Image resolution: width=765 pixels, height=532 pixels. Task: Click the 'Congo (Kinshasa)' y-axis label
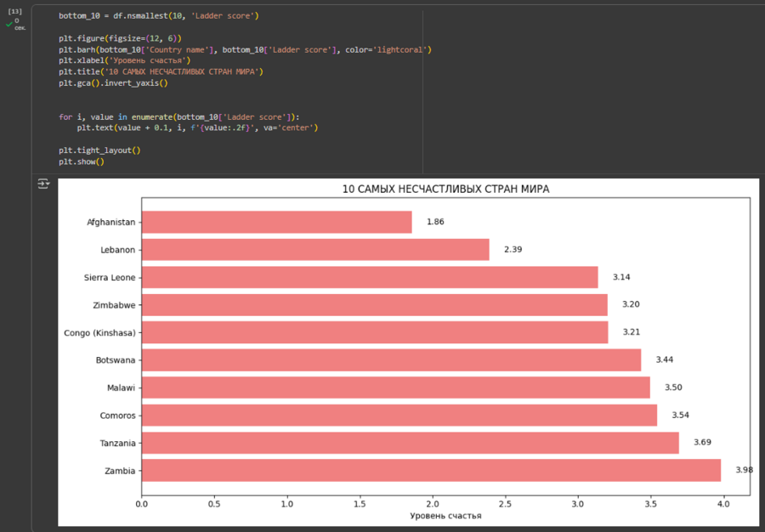pos(99,332)
